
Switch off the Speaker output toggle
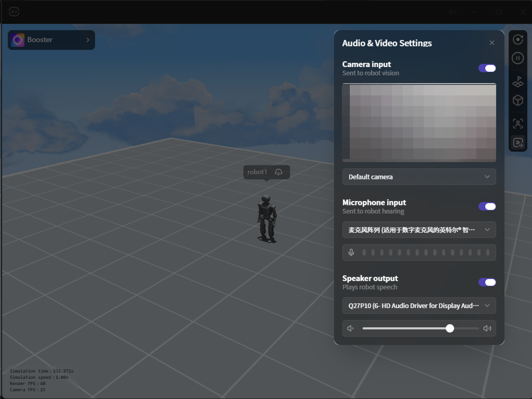pos(487,282)
